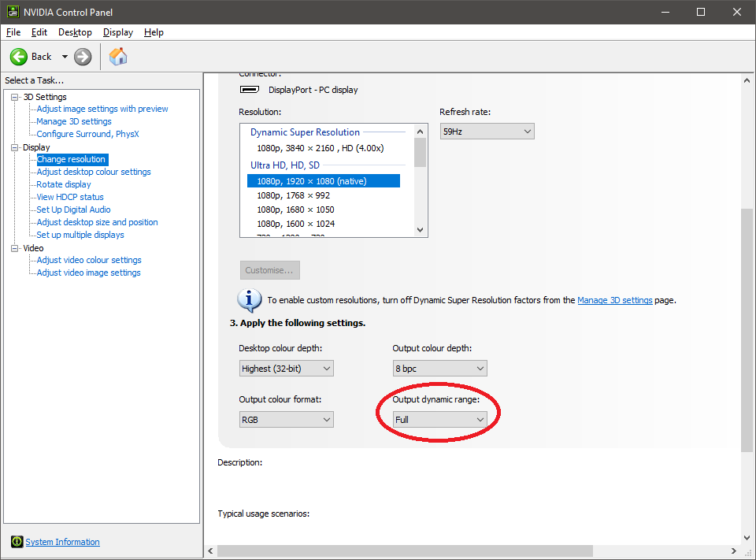Open the Refresh rate 59Hz dropdown
756x560 pixels.
pyautogui.click(x=487, y=132)
